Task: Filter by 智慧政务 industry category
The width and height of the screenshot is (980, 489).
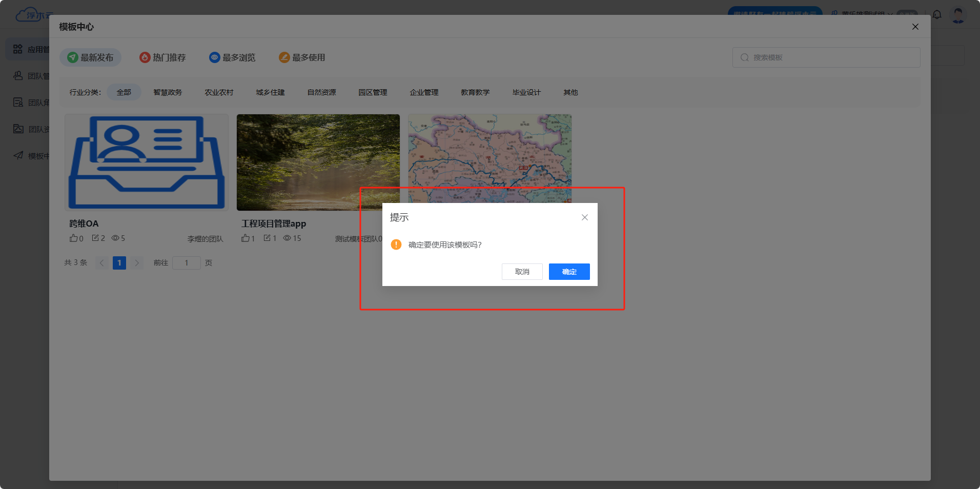Action: (168, 92)
